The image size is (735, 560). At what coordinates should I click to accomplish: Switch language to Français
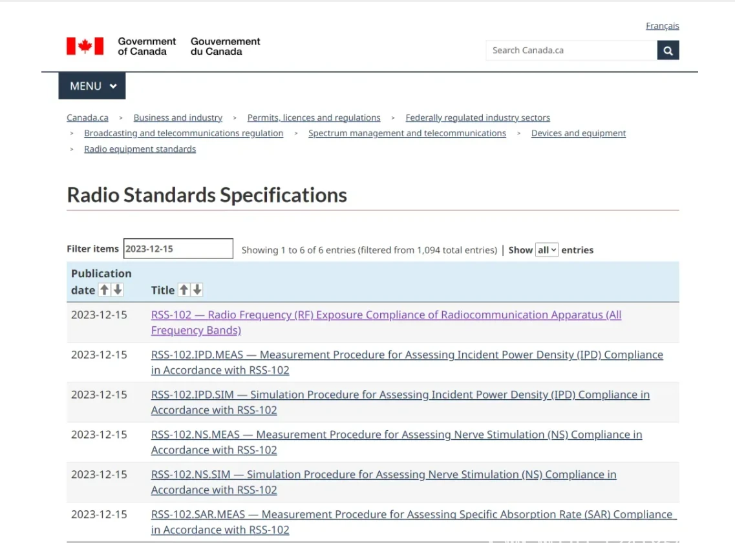tap(662, 26)
